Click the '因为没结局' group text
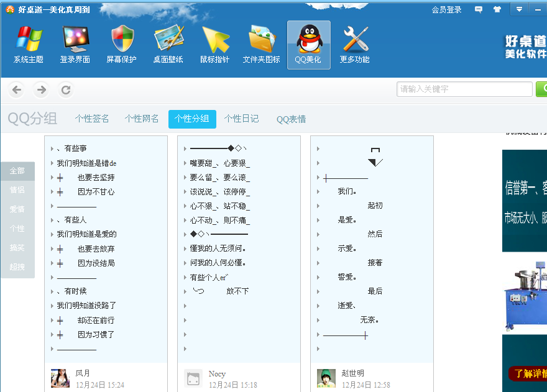This screenshot has height=392, width=547. (96, 263)
